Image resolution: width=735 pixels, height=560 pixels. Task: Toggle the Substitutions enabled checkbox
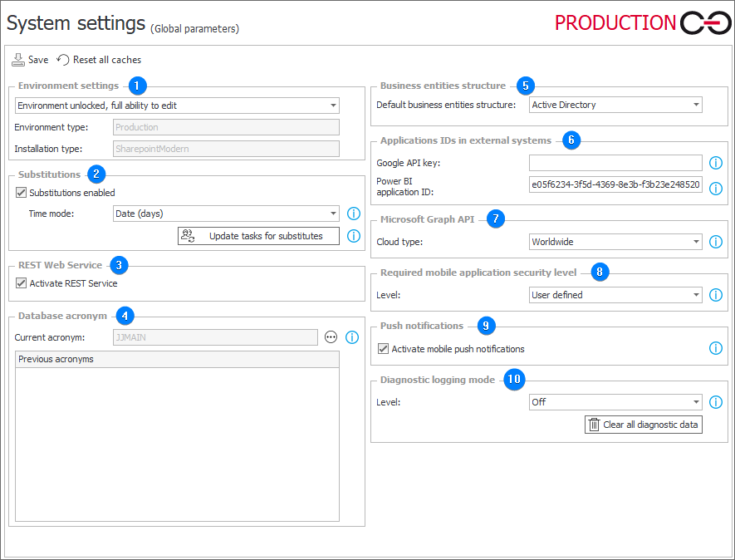pos(21,192)
